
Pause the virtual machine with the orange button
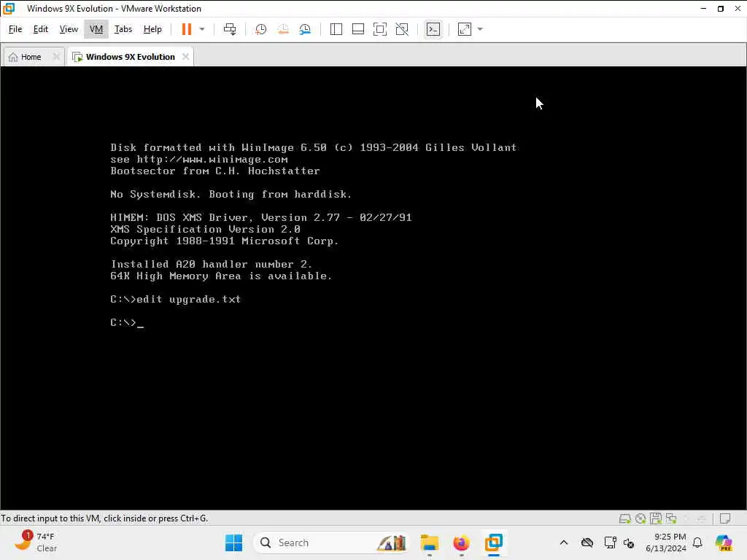point(186,29)
